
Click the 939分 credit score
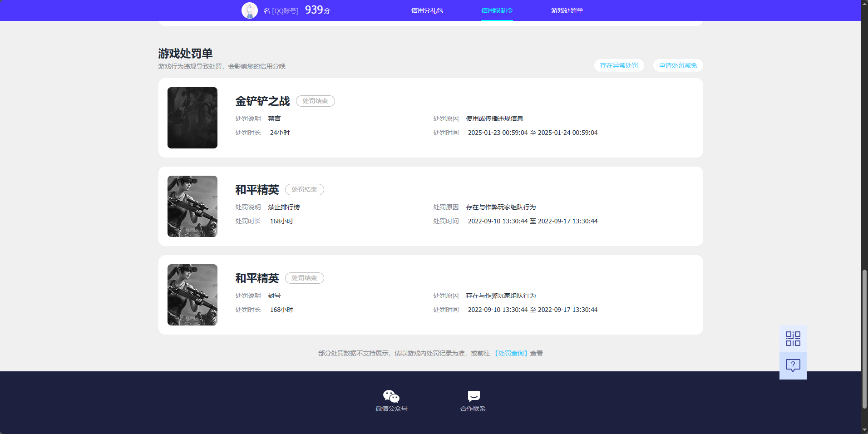pyautogui.click(x=318, y=10)
